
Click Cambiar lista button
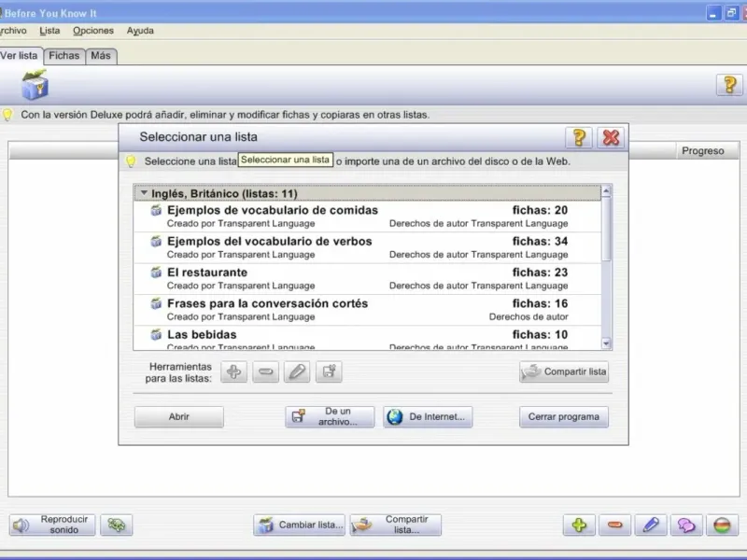[299, 525]
